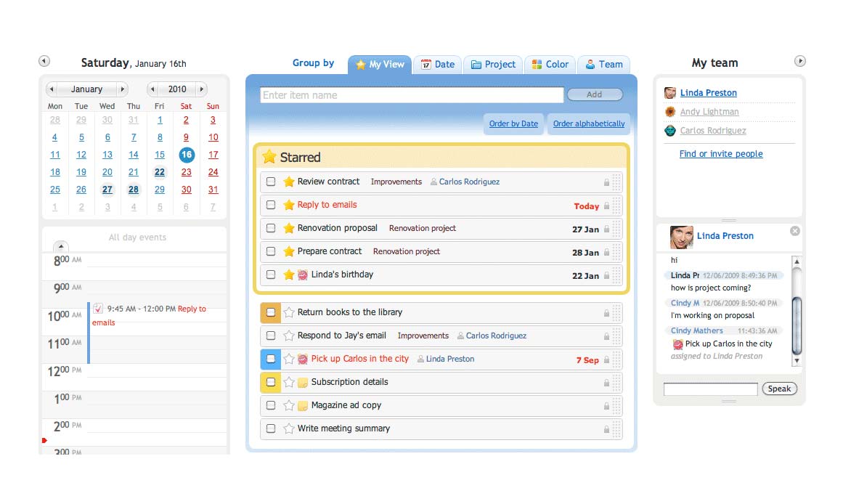Star the Return books to the library task
This screenshot has height=504, width=843.
pyautogui.click(x=289, y=312)
